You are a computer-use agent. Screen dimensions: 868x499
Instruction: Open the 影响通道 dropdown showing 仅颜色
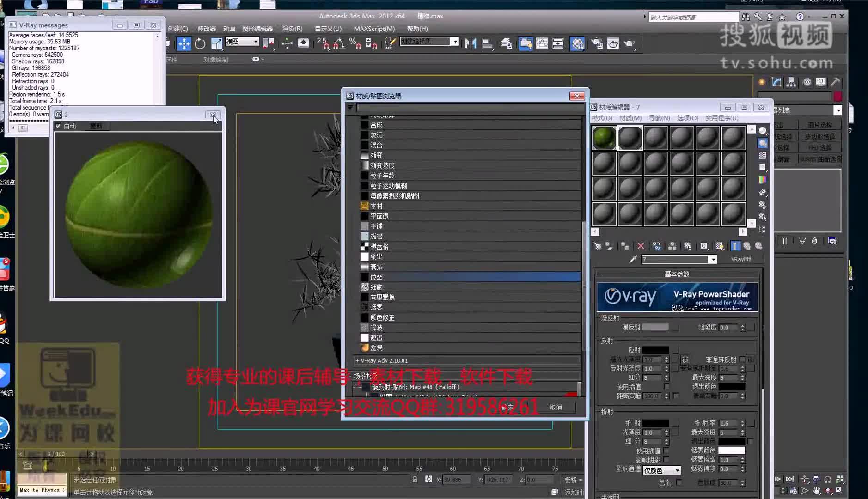coord(662,470)
